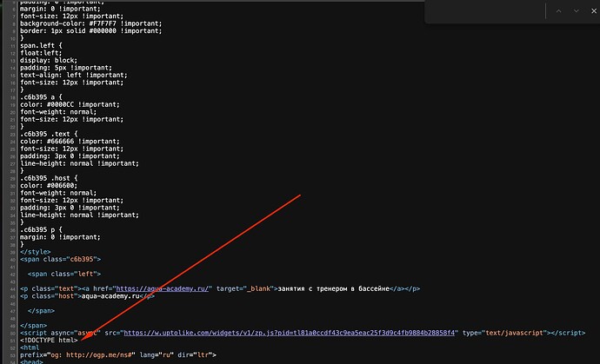Viewport: 600px width, 364px height.
Task: Close the find-in-page bar
Action: click(x=594, y=11)
